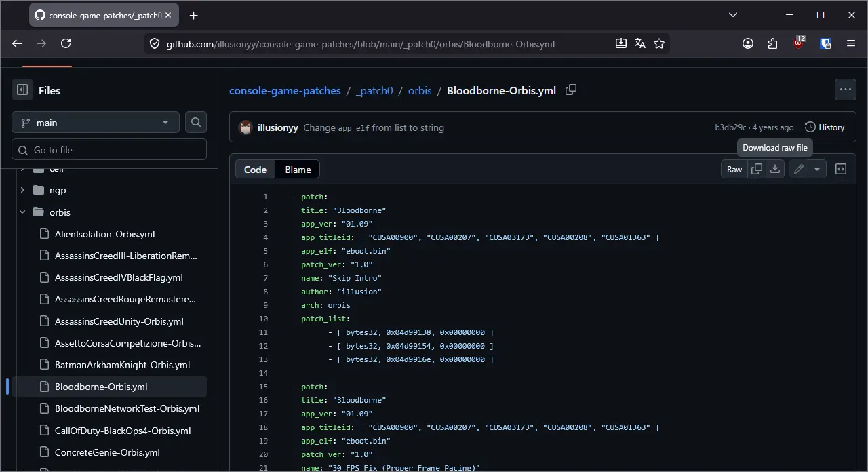Open the more file actions menu
The height and width of the screenshot is (472, 868).
(x=845, y=90)
